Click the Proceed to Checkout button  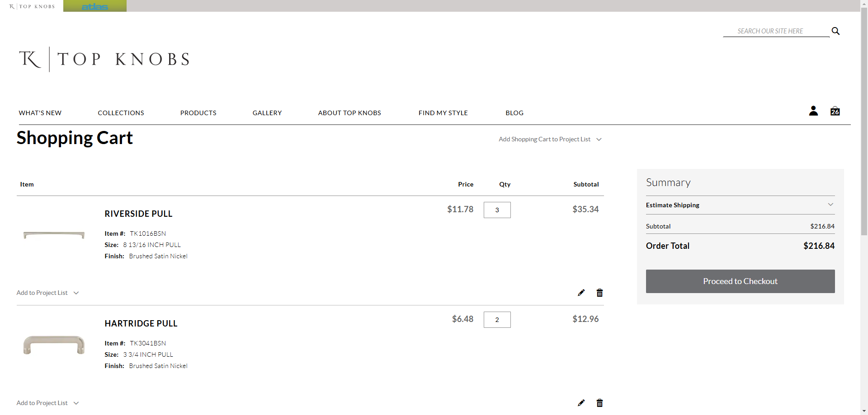click(x=740, y=281)
